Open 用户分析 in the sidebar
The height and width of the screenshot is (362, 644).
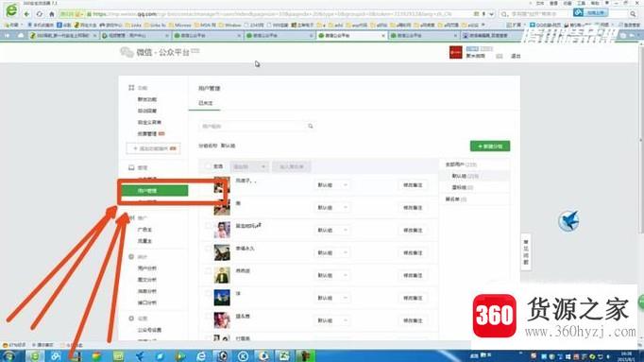pos(147,268)
